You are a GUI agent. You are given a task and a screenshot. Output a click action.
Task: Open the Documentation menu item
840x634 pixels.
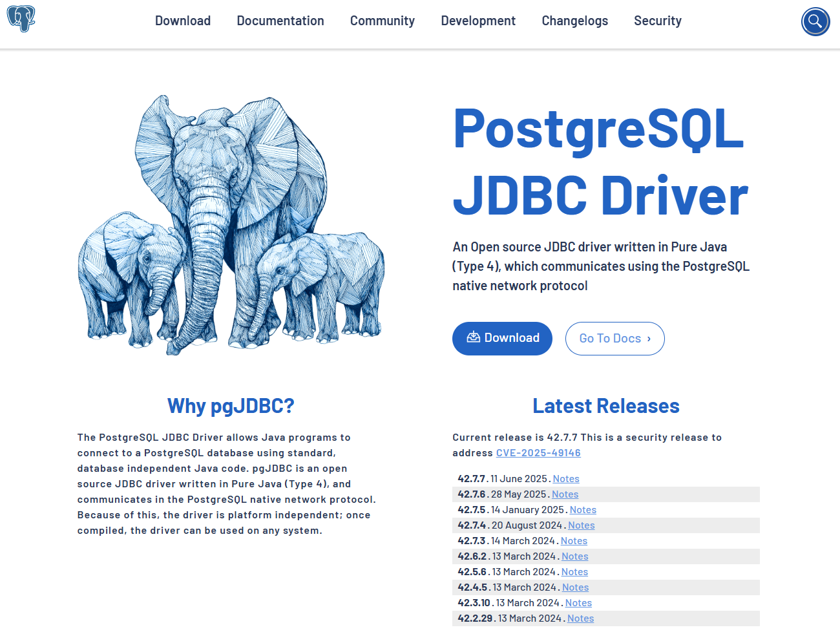280,21
